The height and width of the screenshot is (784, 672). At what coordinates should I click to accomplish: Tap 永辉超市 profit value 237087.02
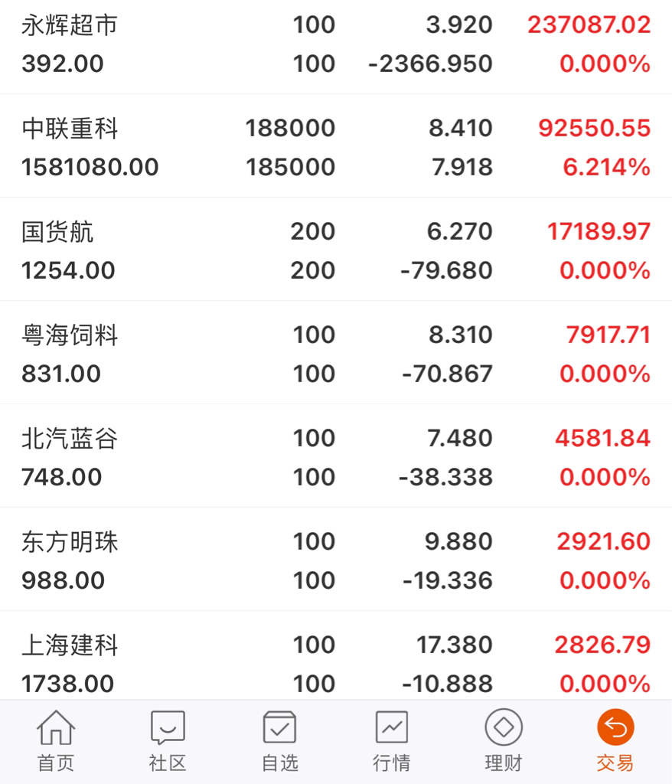point(589,25)
